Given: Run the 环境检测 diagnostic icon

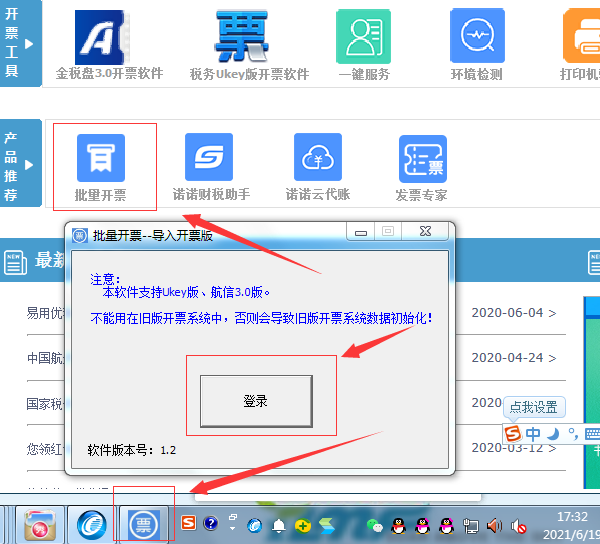Looking at the screenshot, I should pos(477,36).
